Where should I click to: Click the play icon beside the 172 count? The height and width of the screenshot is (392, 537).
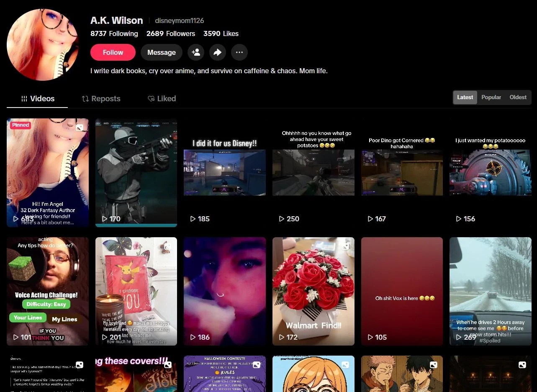click(282, 337)
